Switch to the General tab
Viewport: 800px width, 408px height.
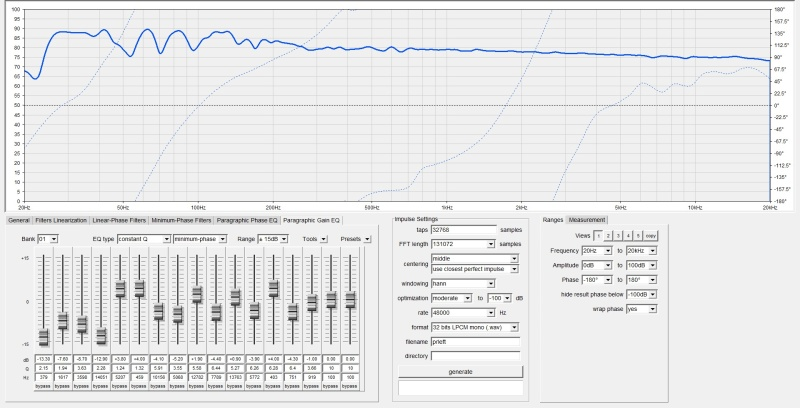(18, 219)
